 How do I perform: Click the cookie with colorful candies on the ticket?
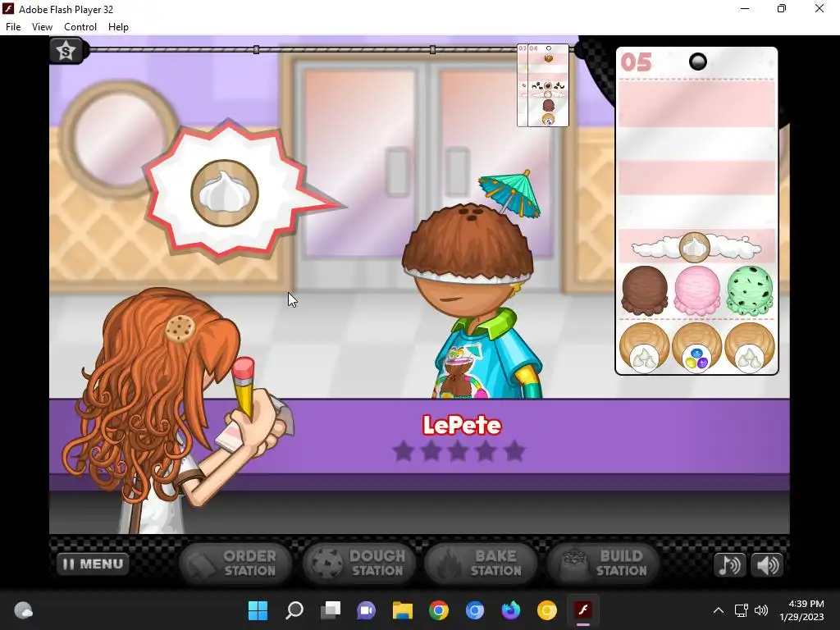click(x=696, y=347)
